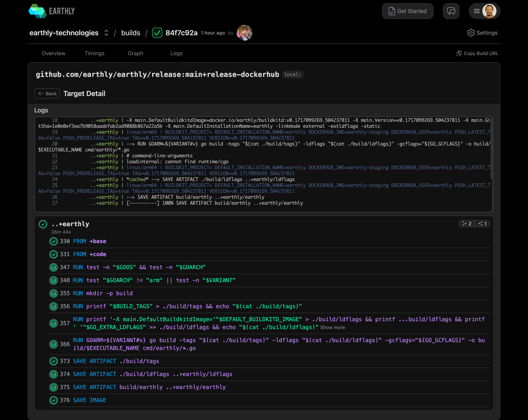This screenshot has width=528, height=420.
Task: Click the green build success checkmark
Action: (157, 33)
